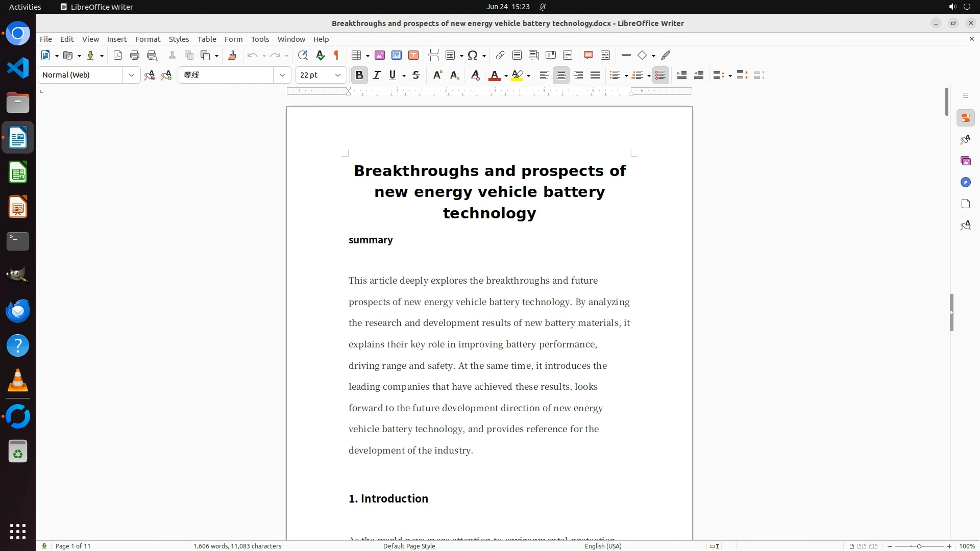Image resolution: width=980 pixels, height=551 pixels.
Task: Expand the paragraph style dropdown
Action: [x=132, y=76]
